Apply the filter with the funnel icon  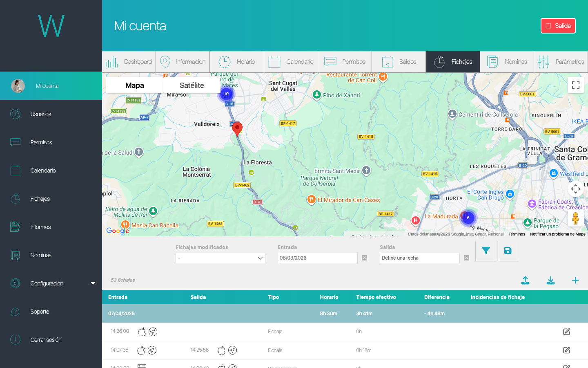tap(486, 251)
